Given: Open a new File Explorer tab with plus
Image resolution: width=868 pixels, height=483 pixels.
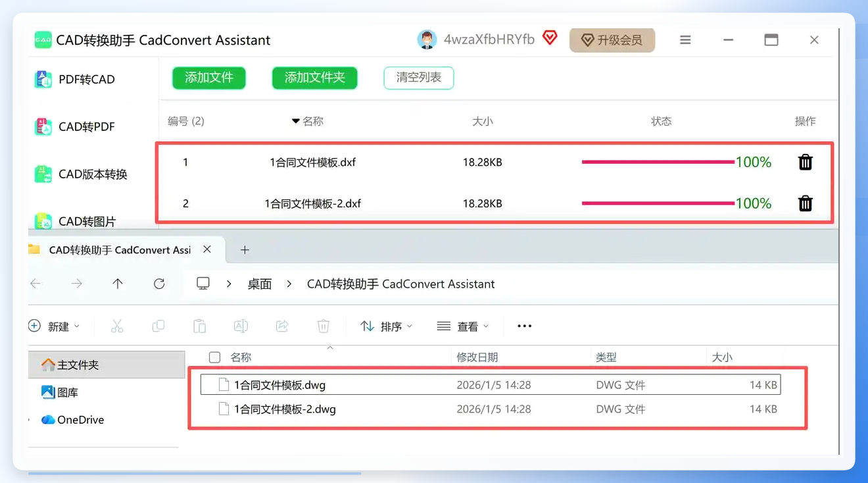Looking at the screenshot, I should pos(245,250).
